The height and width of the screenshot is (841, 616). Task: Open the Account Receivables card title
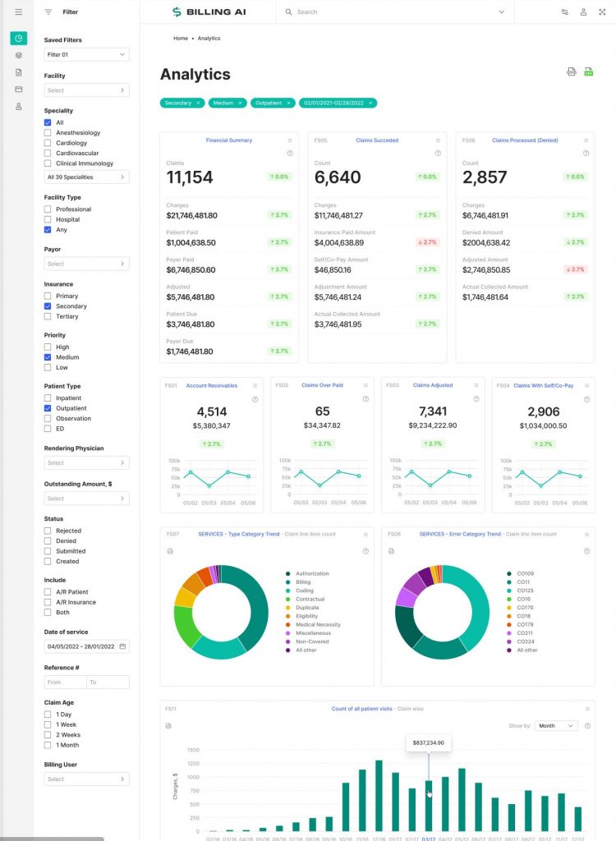(211, 386)
